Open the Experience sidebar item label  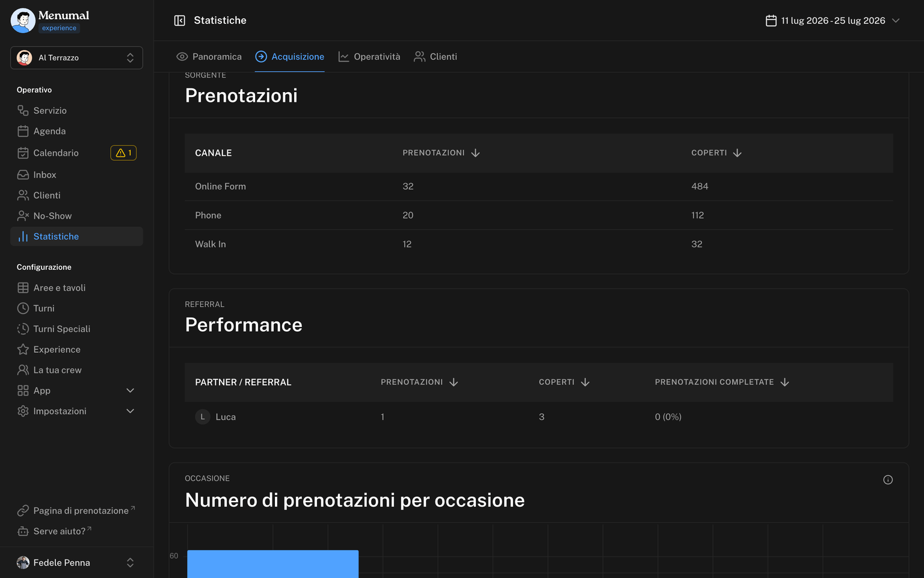coord(57,349)
